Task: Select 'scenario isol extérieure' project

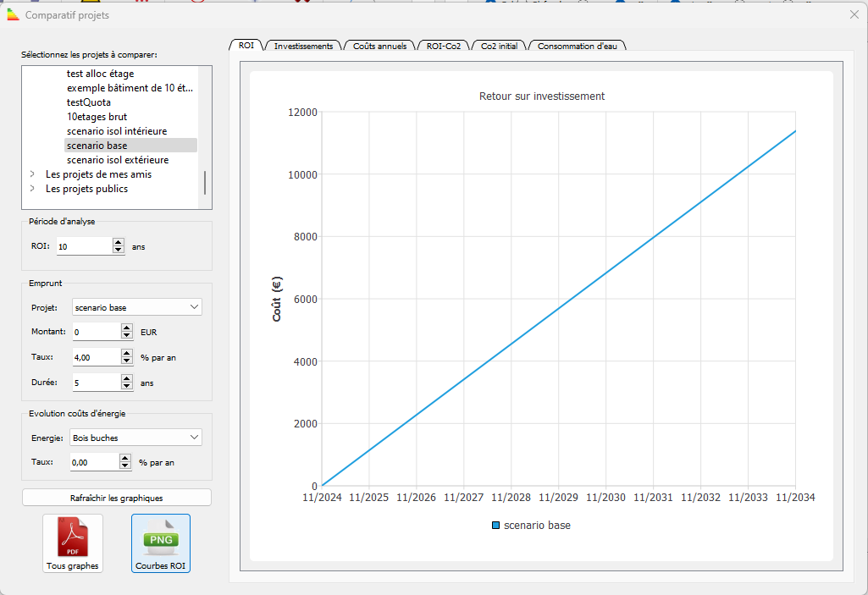Action: click(118, 160)
